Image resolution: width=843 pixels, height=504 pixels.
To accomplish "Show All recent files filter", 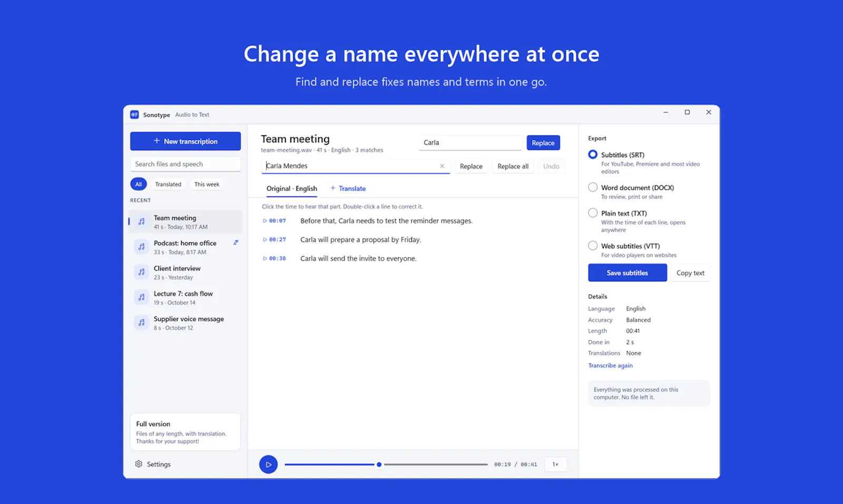I will tap(138, 184).
